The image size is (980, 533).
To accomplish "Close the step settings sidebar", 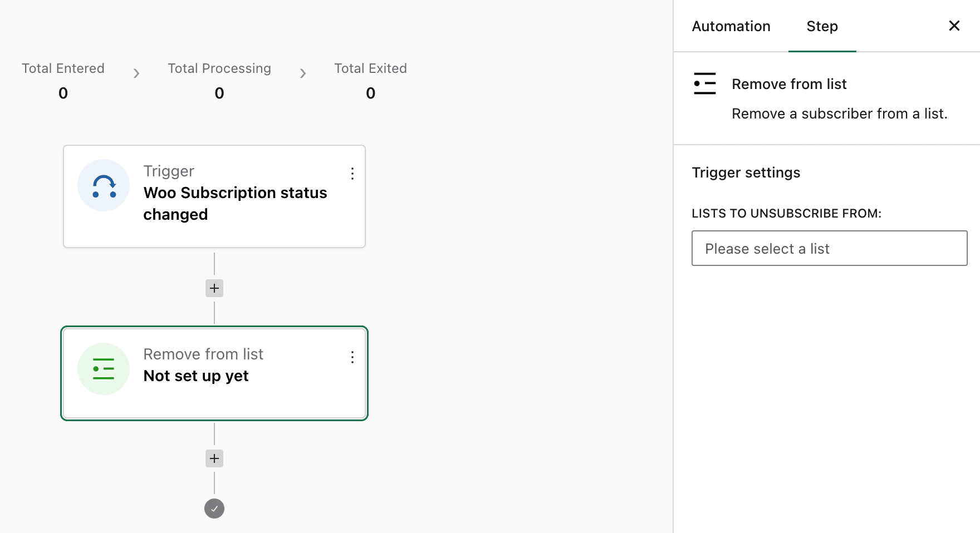I will 954,26.
